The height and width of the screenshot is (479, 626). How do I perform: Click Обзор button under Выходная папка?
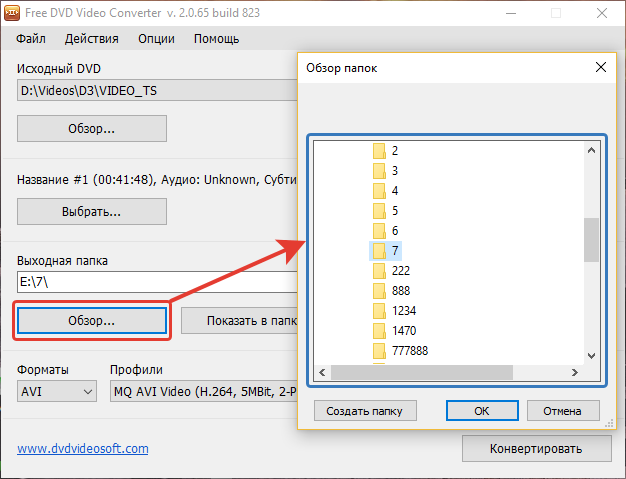tap(92, 321)
